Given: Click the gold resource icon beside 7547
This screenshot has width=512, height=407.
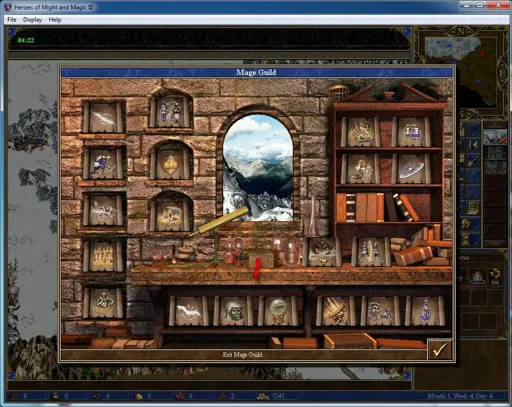Looking at the screenshot, I should coord(263,396).
